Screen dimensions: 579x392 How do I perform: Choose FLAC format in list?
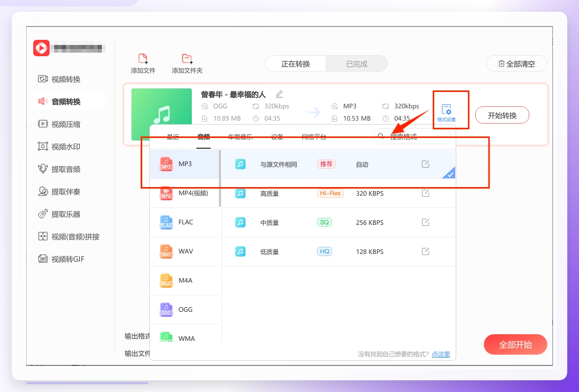(x=185, y=222)
